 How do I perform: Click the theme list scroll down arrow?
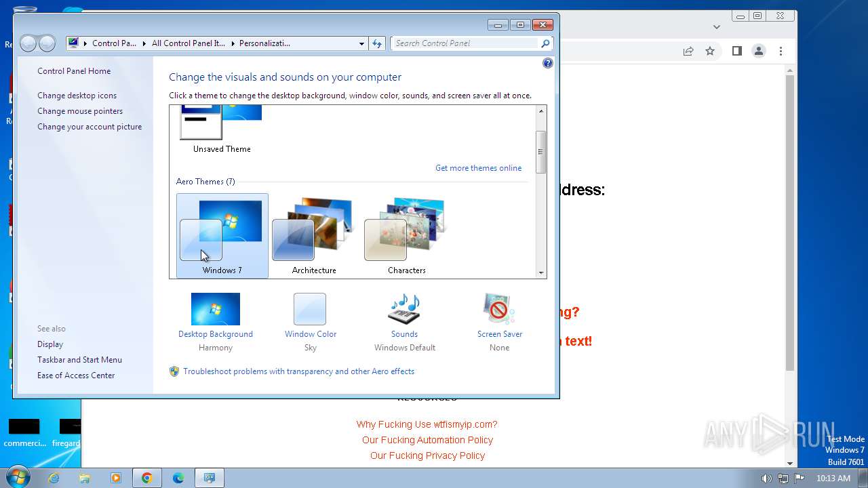point(541,272)
